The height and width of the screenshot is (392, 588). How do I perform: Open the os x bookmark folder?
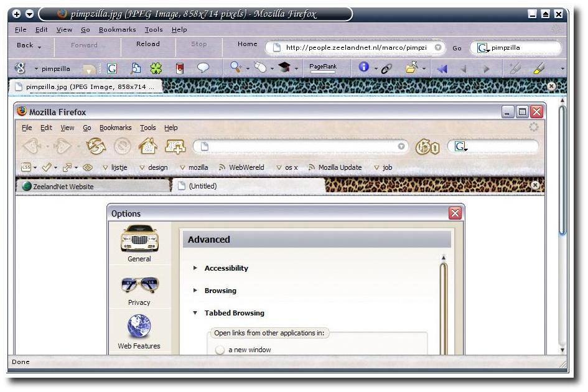coord(287,167)
